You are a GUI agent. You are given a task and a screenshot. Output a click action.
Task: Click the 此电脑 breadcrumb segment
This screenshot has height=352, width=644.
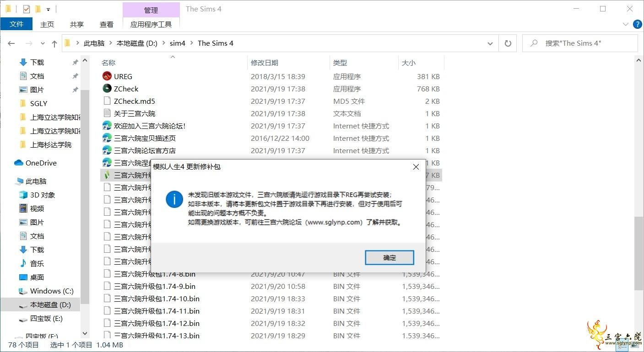coord(94,43)
